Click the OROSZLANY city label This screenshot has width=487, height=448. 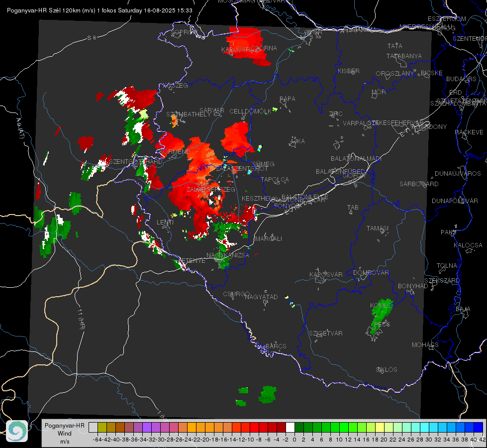pyautogui.click(x=395, y=73)
